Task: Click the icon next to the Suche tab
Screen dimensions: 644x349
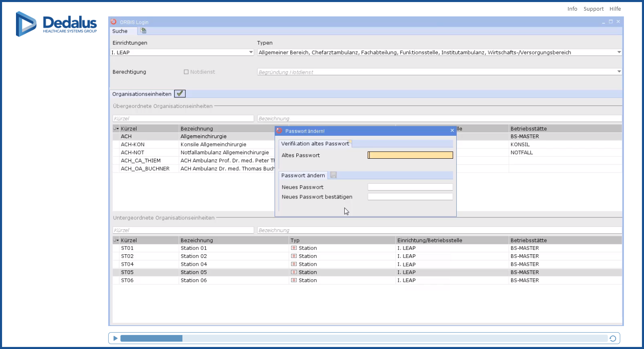Action: click(143, 31)
